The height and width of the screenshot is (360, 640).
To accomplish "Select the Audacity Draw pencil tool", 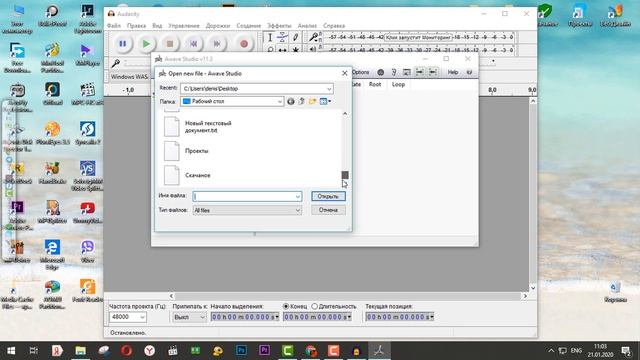I will (x=296, y=38).
